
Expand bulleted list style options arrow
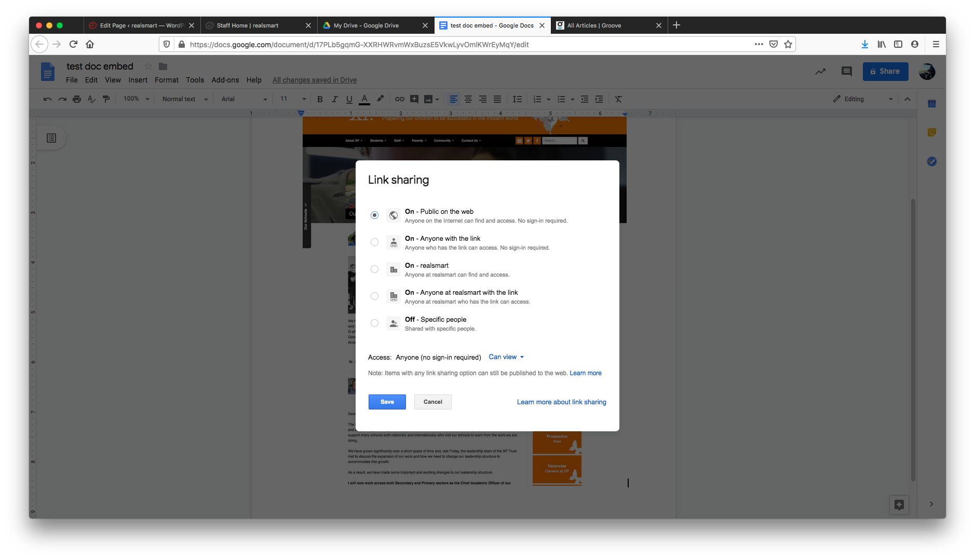tap(573, 100)
